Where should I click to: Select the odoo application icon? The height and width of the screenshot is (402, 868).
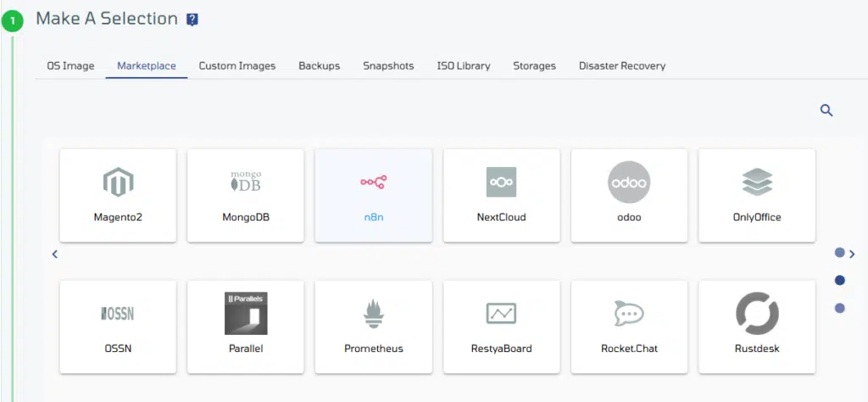point(629,182)
